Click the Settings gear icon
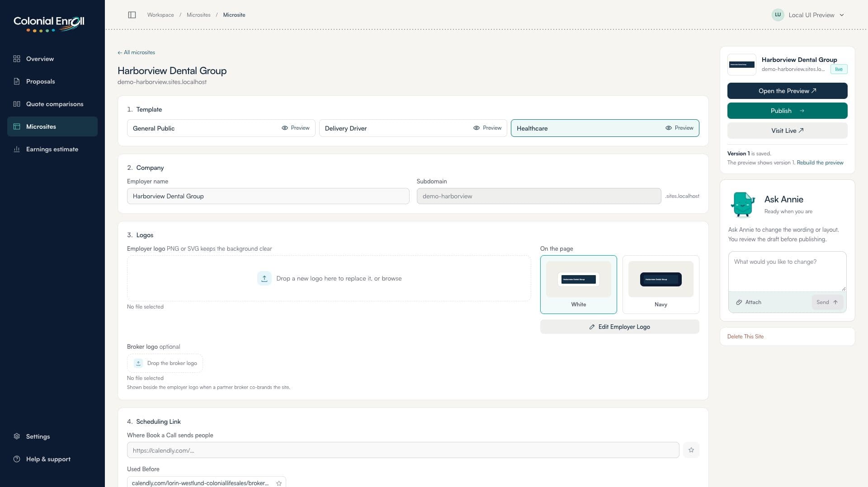This screenshot has width=868, height=487. 17,436
